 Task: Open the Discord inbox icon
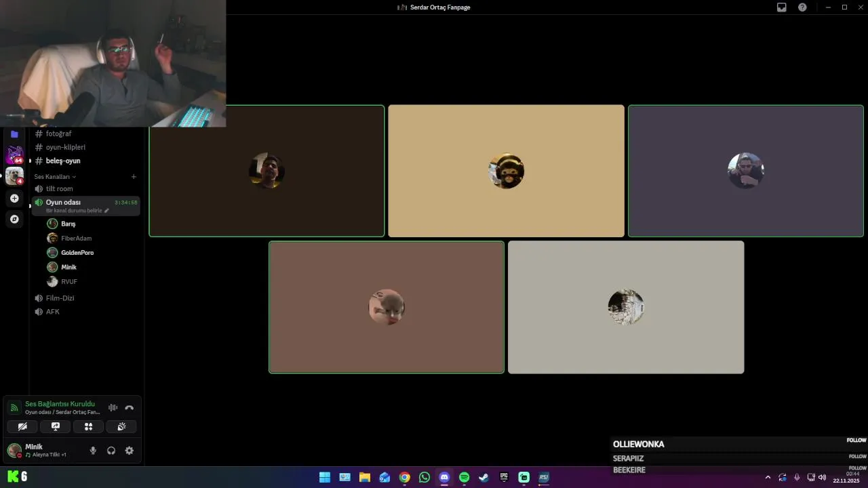782,7
